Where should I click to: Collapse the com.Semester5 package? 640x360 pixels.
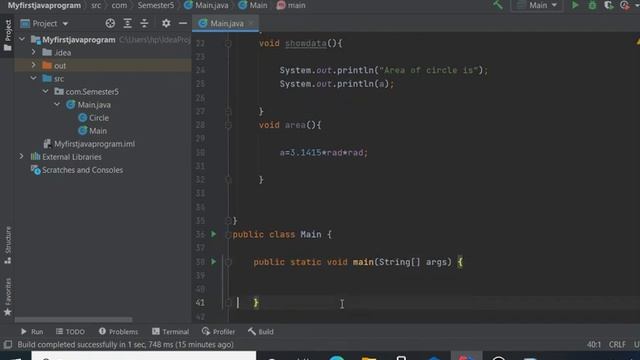tap(46, 91)
